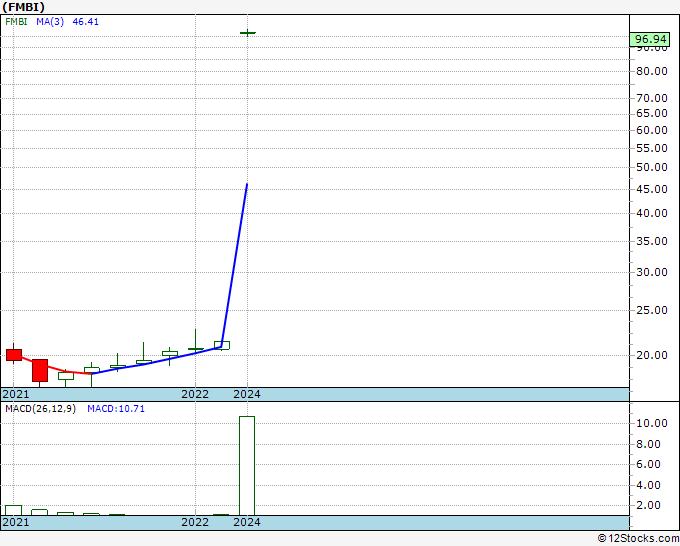This screenshot has height=546, width=680.
Task: Click the MACD:10.71 value label
Action: point(116,409)
